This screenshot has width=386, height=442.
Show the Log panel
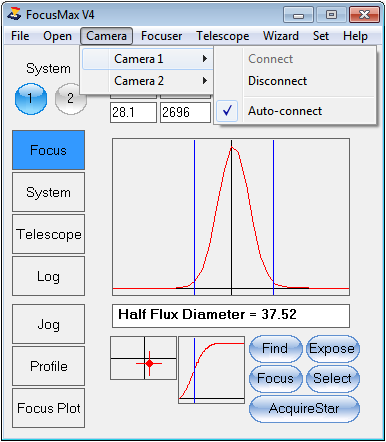(x=49, y=276)
